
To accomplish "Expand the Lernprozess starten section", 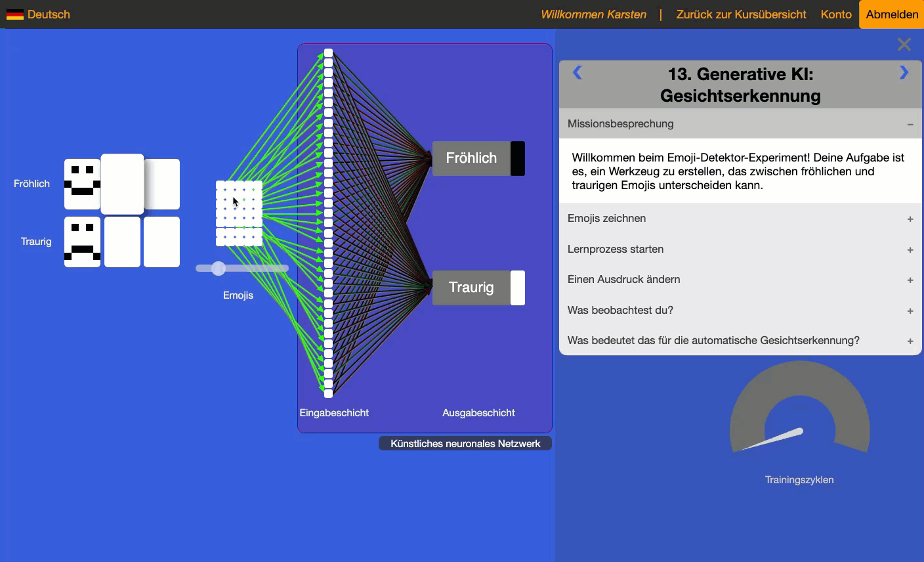I will coord(740,249).
